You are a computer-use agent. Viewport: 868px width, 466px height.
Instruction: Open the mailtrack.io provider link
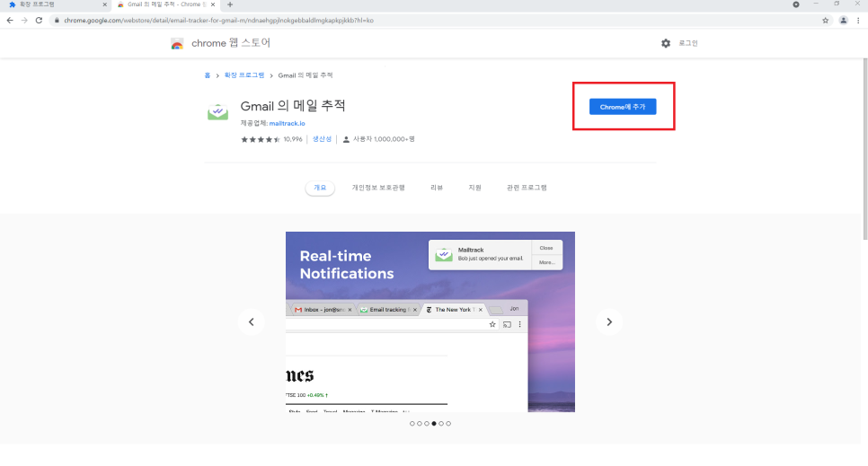pos(287,123)
